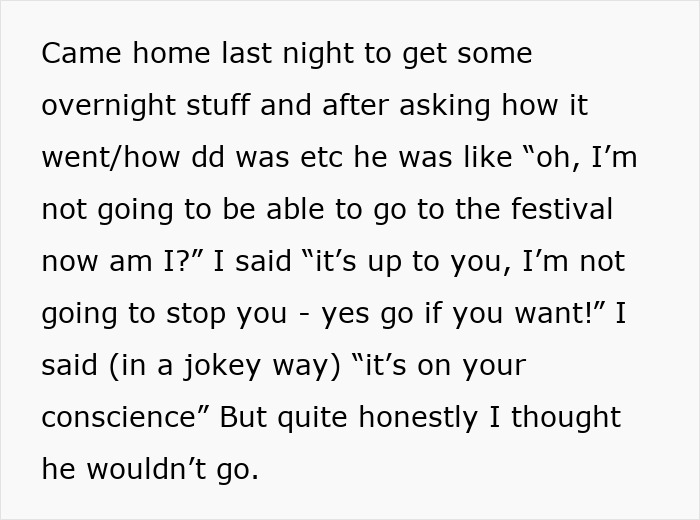Click the word "jokey" in the parentheses

point(222,366)
